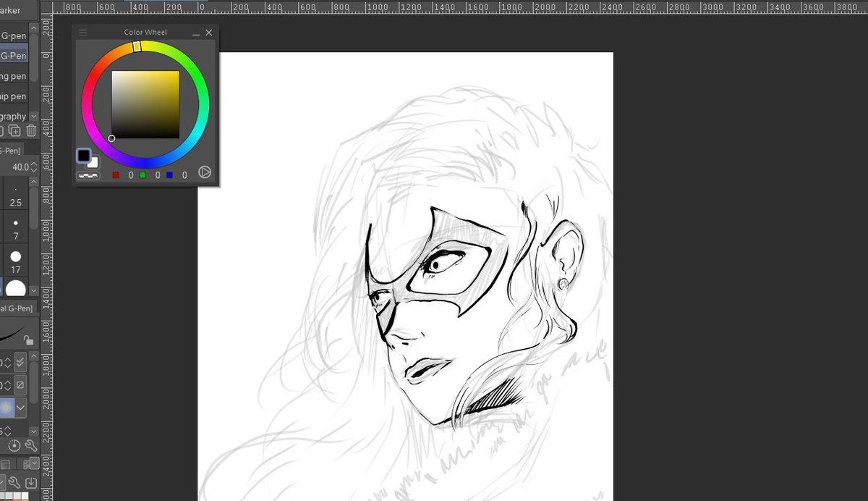Screen dimensions: 868x501
Task: Click the R value field showing 0
Action: point(130,175)
